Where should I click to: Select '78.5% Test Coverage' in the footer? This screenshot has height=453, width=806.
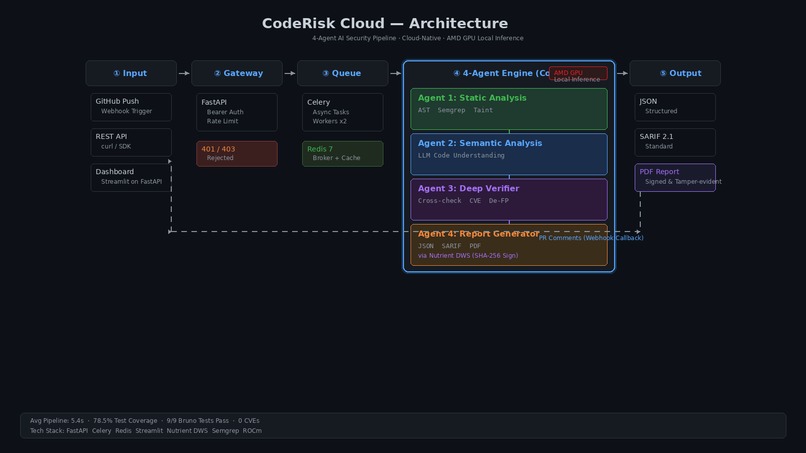click(125, 421)
